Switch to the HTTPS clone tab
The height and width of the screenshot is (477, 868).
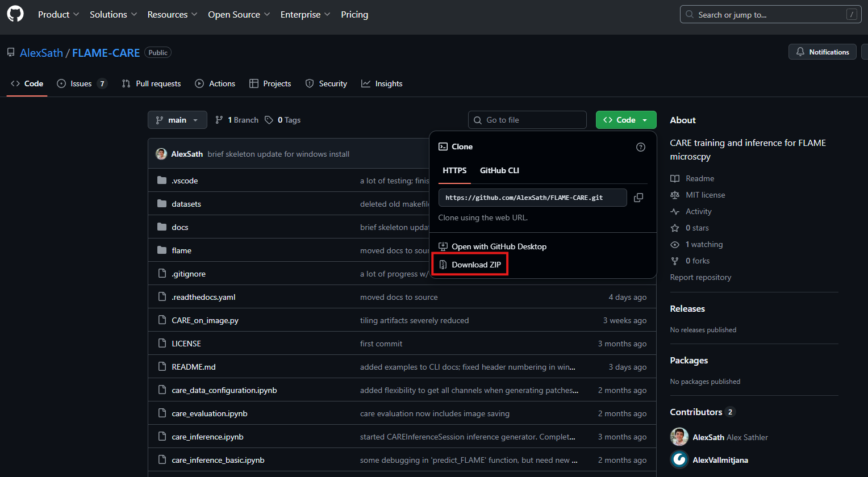(x=454, y=170)
